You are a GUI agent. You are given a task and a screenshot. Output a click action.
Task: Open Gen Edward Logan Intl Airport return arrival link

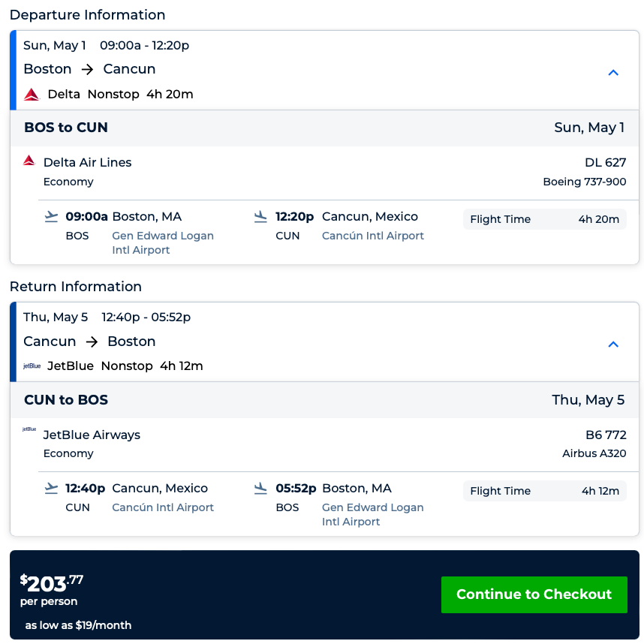(x=372, y=514)
